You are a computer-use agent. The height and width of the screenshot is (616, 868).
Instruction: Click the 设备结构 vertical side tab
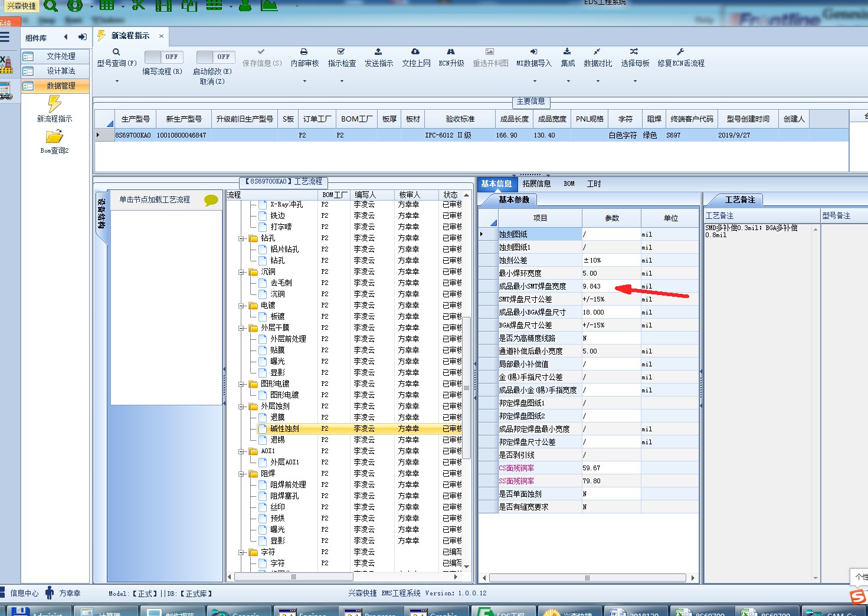tap(101, 217)
